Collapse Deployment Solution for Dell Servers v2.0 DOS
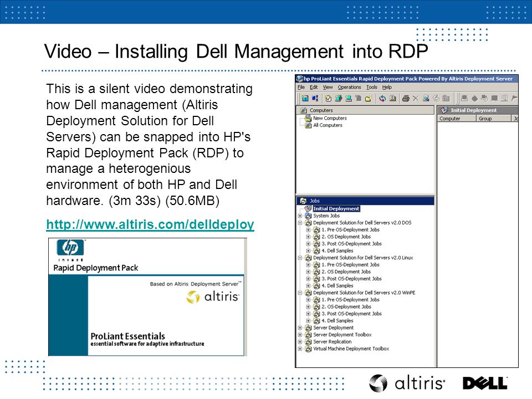Screen dimensions: 532x399 point(300,223)
